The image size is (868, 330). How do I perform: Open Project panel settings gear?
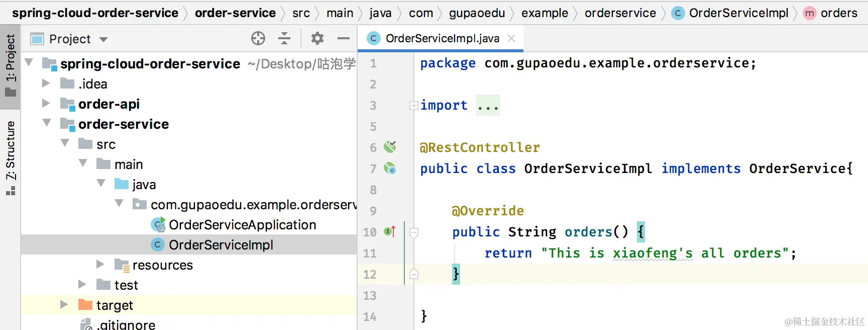point(317,38)
